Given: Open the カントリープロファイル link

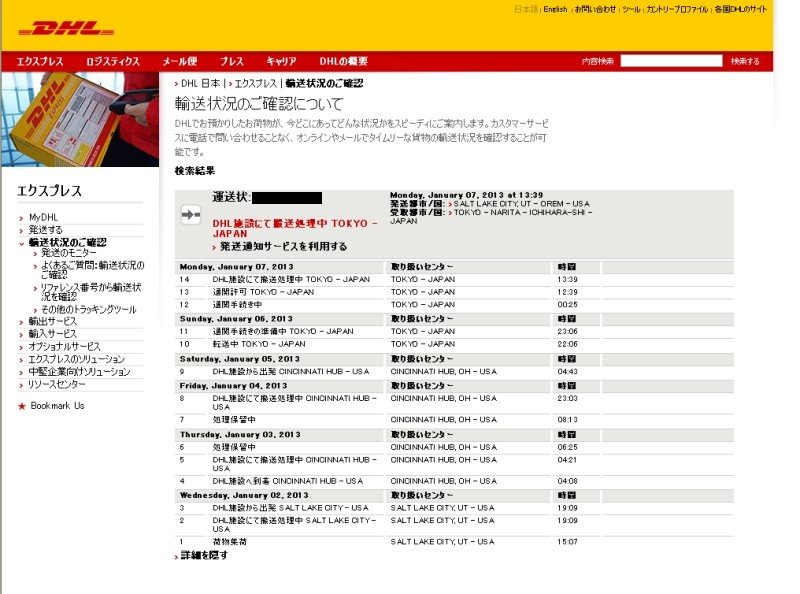Looking at the screenshot, I should click(x=677, y=9).
